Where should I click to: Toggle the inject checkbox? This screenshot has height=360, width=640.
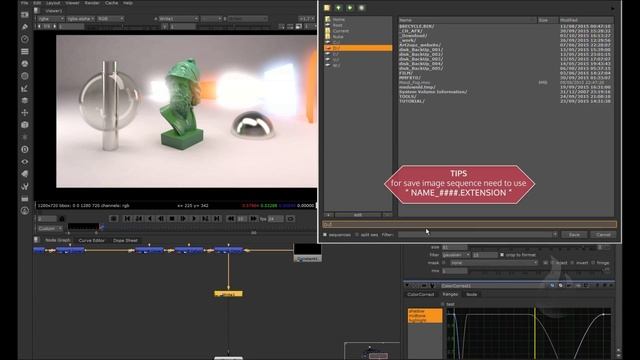(x=553, y=263)
